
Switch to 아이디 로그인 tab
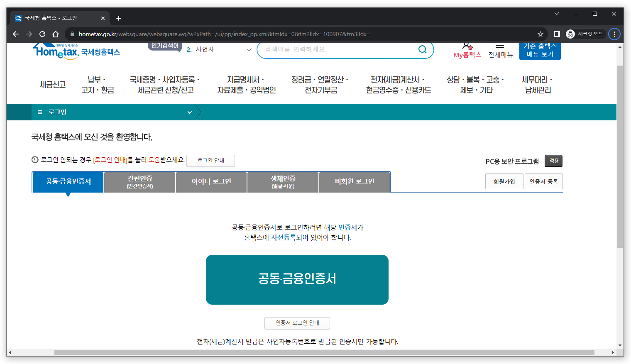point(211,182)
